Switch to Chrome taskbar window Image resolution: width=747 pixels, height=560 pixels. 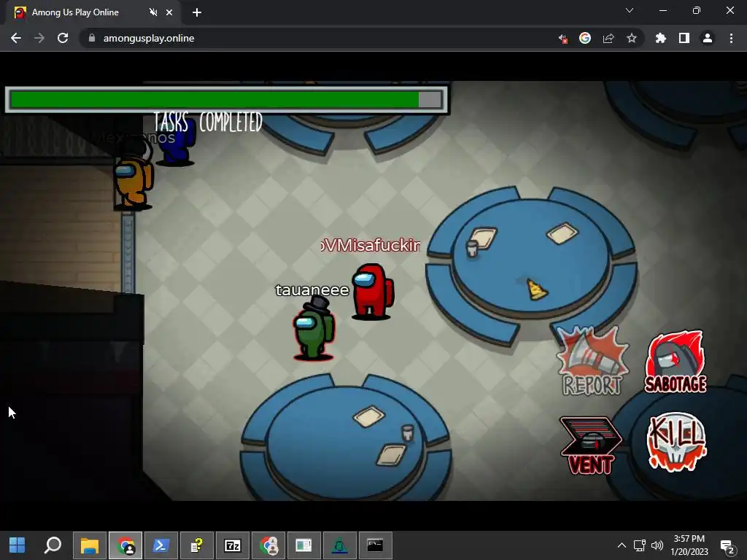(x=125, y=545)
